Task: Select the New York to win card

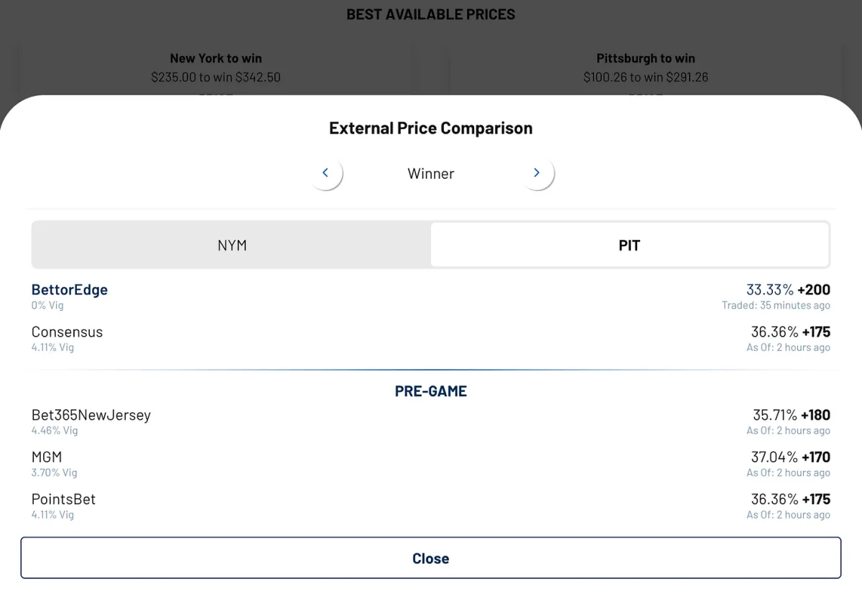Action: [215, 67]
